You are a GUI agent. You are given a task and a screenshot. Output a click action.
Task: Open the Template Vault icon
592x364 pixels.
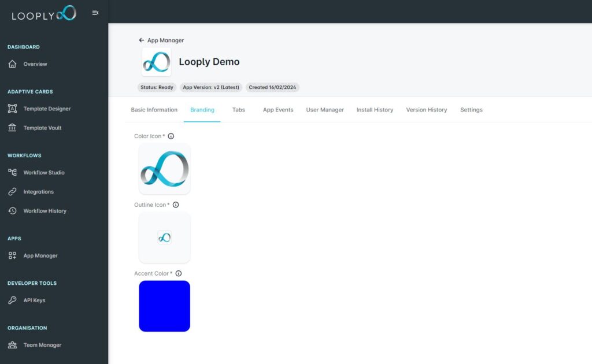coord(13,128)
